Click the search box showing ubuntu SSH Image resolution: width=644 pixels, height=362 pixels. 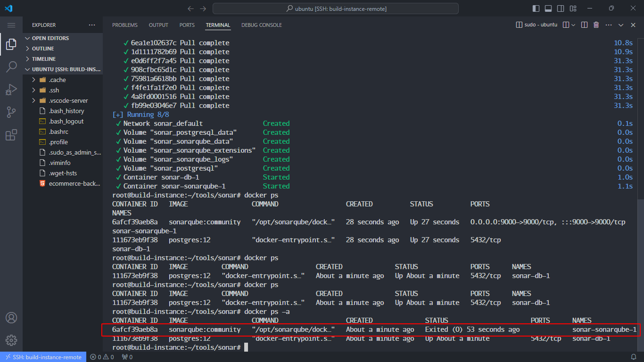tap(335, 8)
